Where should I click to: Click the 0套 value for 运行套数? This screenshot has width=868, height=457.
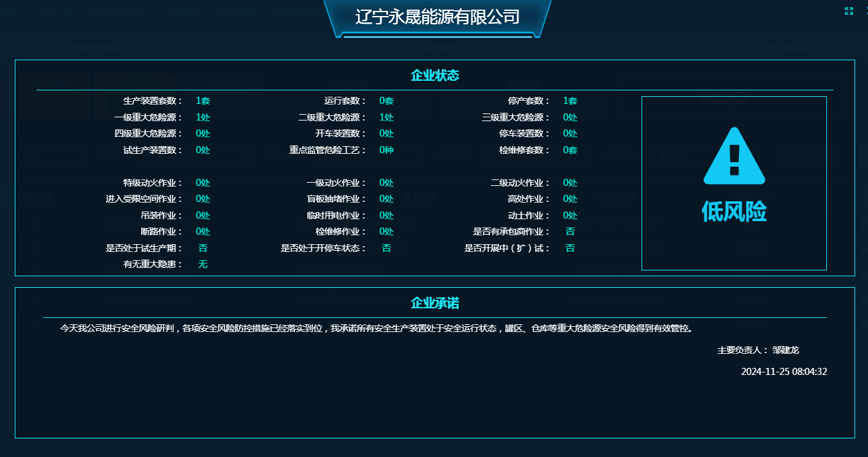(x=386, y=101)
